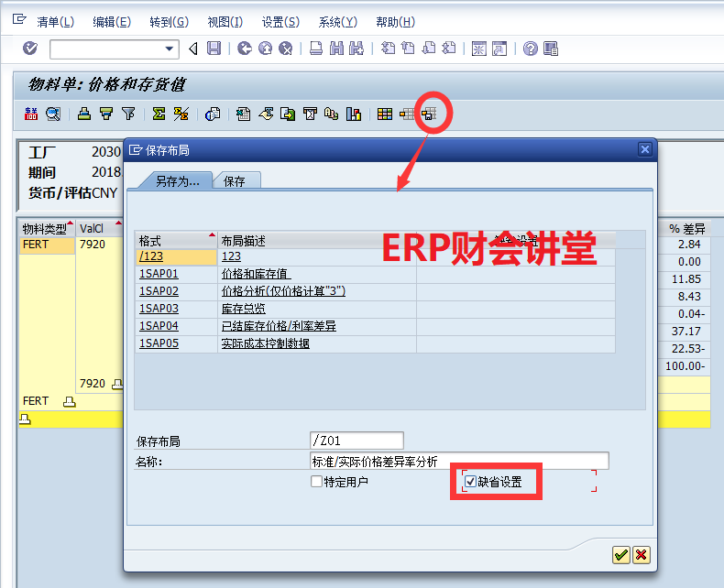Click the filter funnel toolbar icon
The width and height of the screenshot is (724, 588).
pos(128,114)
